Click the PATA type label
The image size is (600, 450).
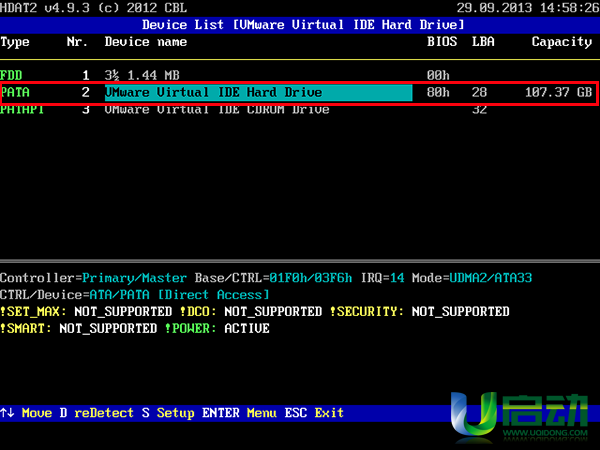15,93
